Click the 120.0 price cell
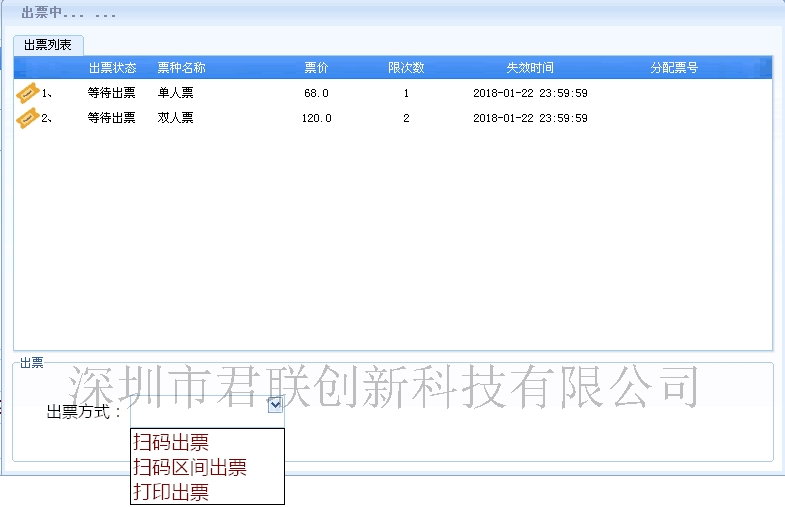 coord(316,118)
